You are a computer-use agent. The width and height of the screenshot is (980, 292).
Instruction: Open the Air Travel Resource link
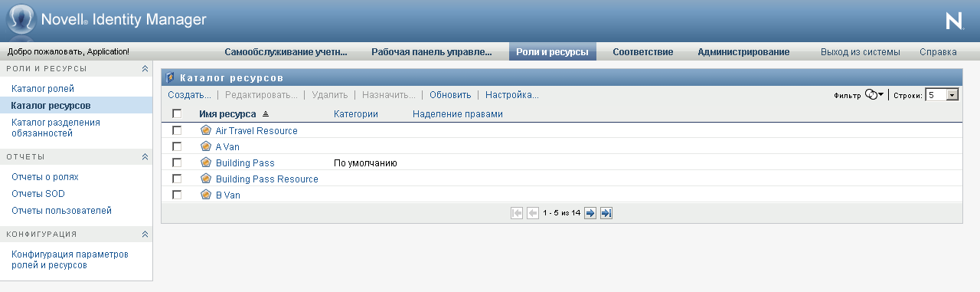click(x=256, y=131)
